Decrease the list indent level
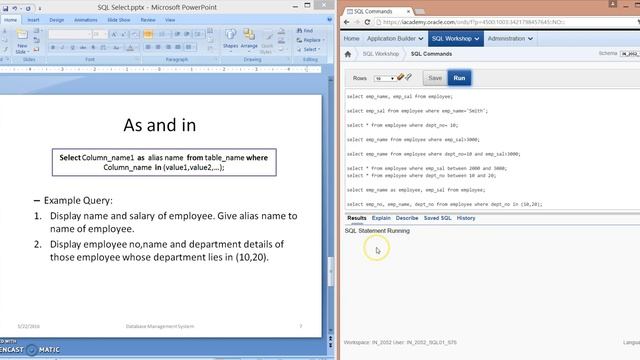Screen dimensions: 640x360 tap(178, 34)
